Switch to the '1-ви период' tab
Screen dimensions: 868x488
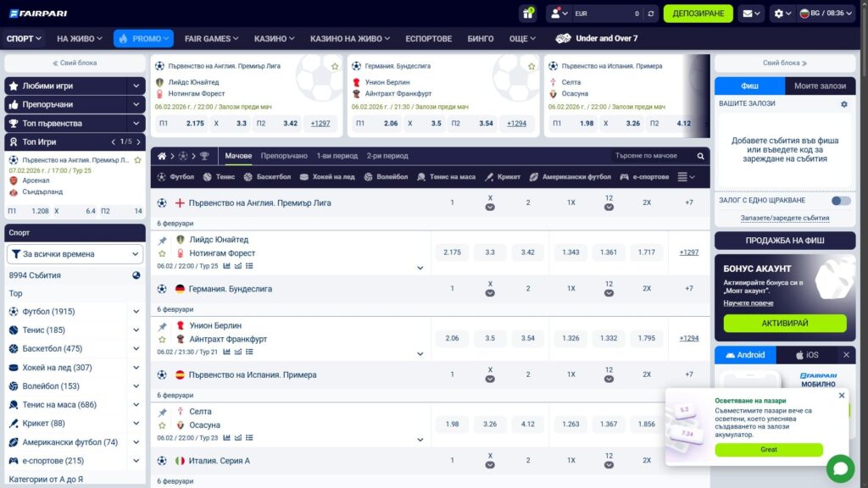tap(337, 156)
